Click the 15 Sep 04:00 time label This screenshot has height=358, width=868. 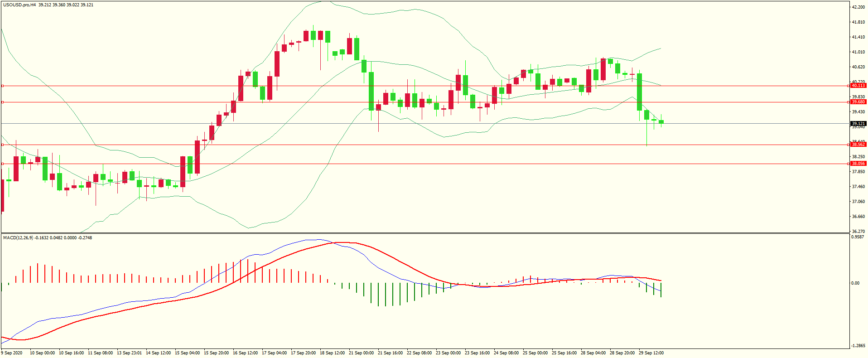click(187, 353)
